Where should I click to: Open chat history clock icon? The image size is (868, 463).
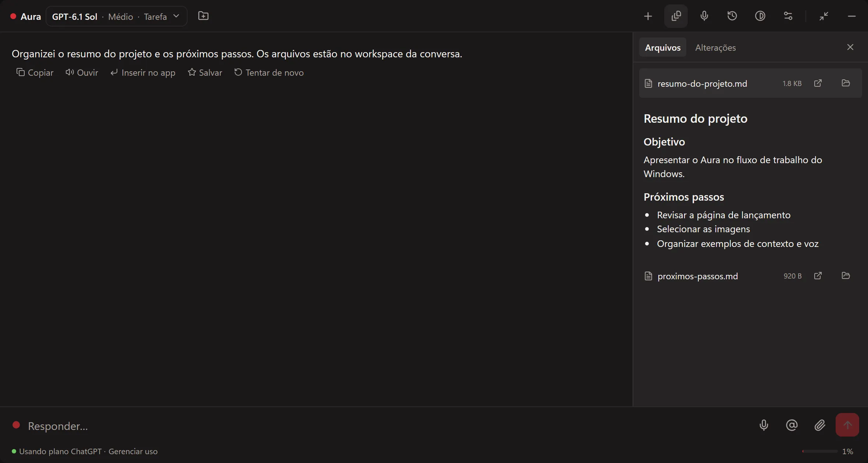[x=732, y=16]
